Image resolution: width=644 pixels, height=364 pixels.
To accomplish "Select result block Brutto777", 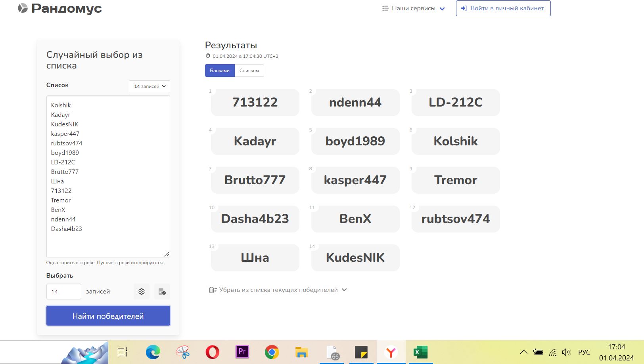I will [255, 180].
